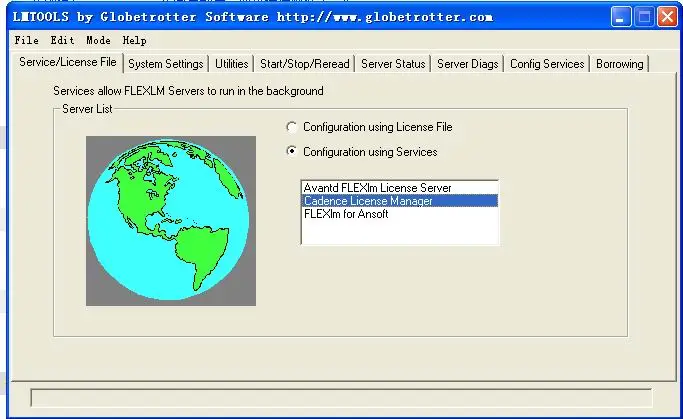
Task: Switch to Server Diags tab
Action: (467, 64)
